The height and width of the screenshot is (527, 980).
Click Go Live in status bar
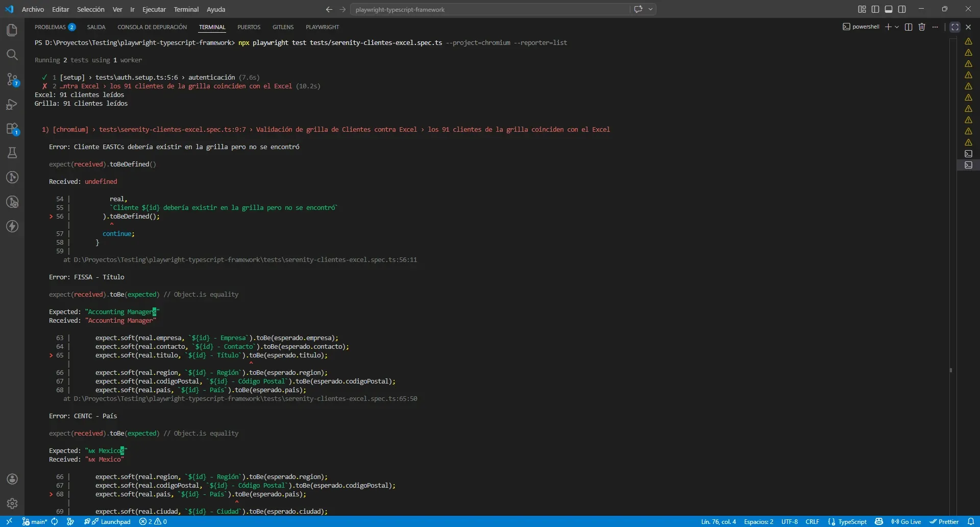pyautogui.click(x=906, y=521)
